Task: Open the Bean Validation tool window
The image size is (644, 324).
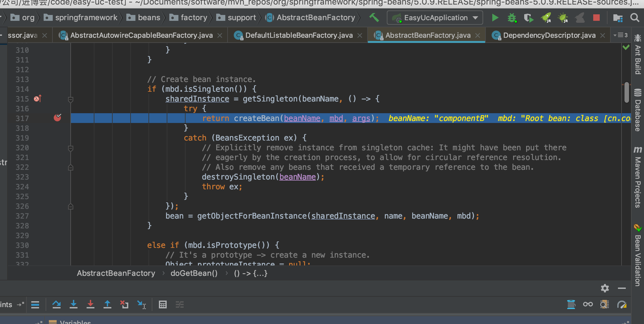Action: tap(637, 255)
